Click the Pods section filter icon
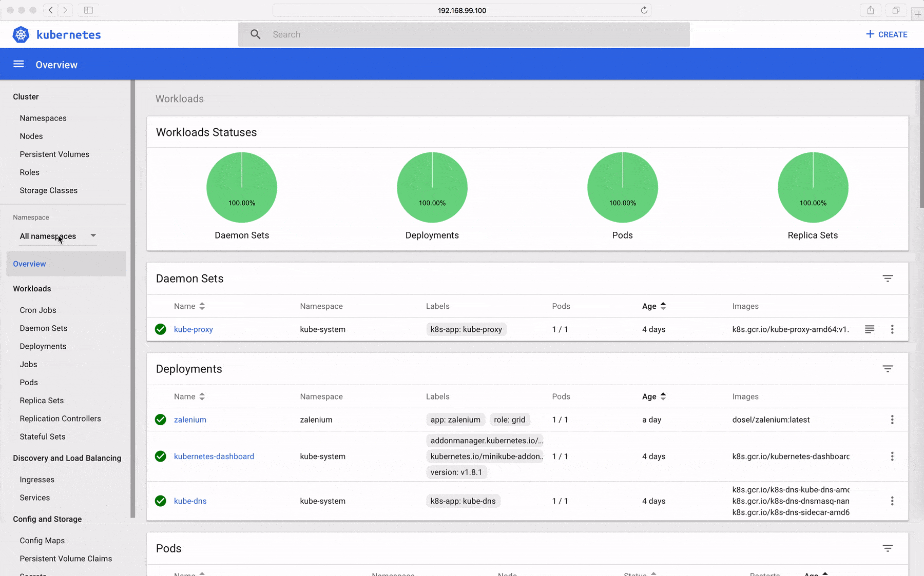The image size is (924, 576). tap(888, 548)
